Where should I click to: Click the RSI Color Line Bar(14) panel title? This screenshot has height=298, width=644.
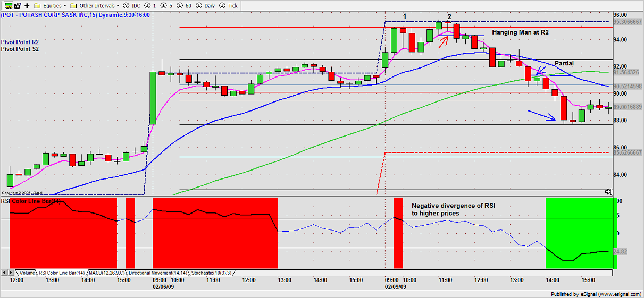pos(31,201)
